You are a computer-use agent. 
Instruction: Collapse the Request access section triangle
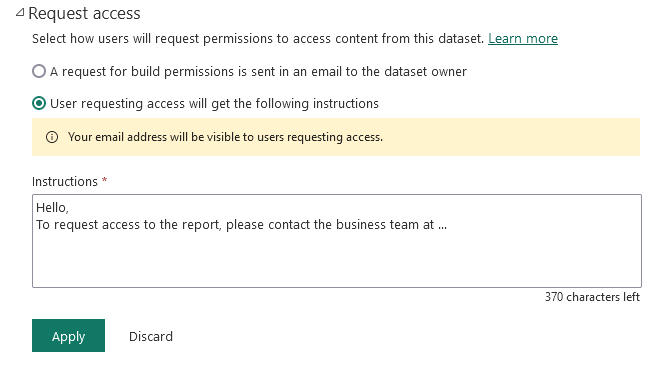pos(20,13)
